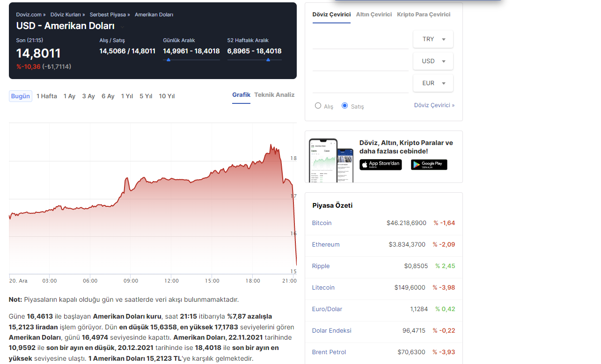Switch to Altın Çevirici tab

point(374,15)
